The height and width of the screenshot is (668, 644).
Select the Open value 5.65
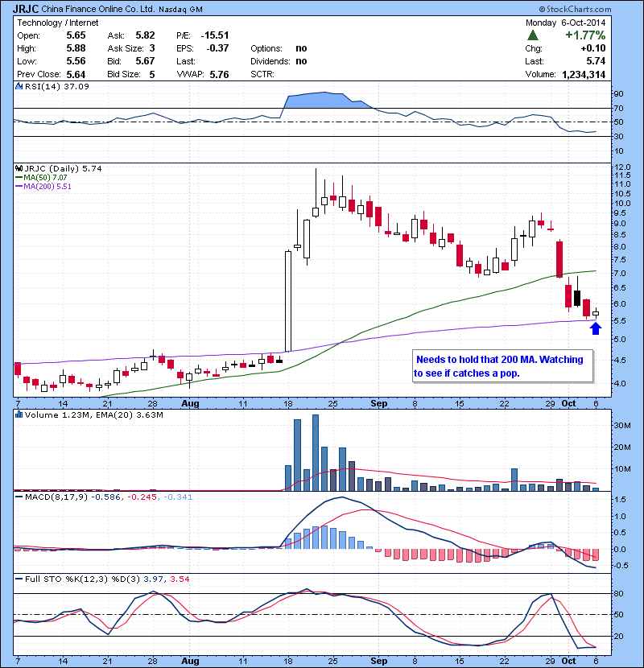(x=76, y=35)
